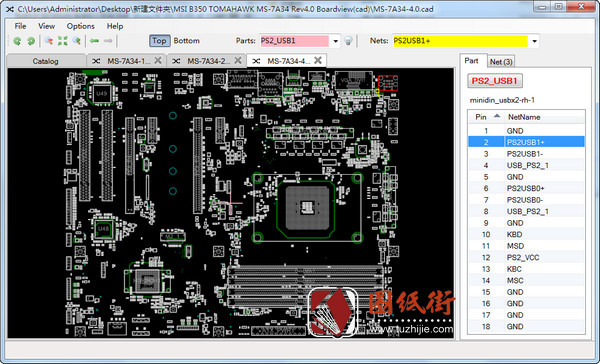The width and height of the screenshot is (600, 364).
Task: Click the light bulb highlight icon
Action: (348, 41)
